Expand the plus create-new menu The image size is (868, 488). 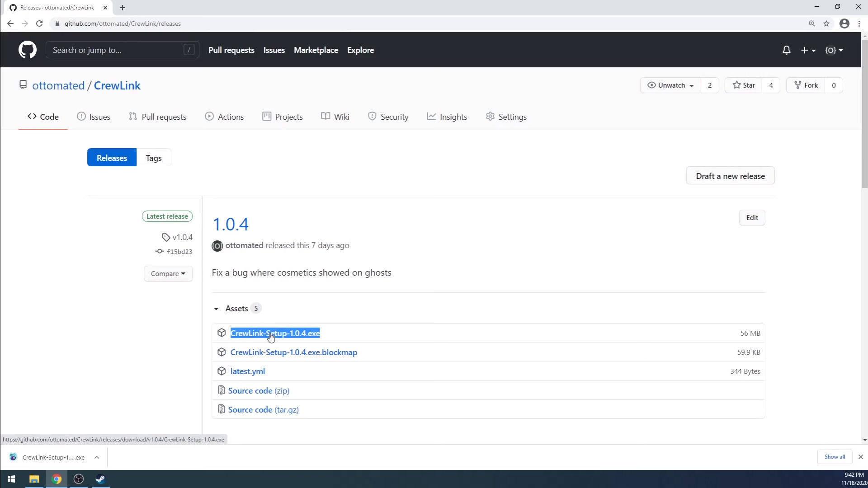pyautogui.click(x=808, y=50)
